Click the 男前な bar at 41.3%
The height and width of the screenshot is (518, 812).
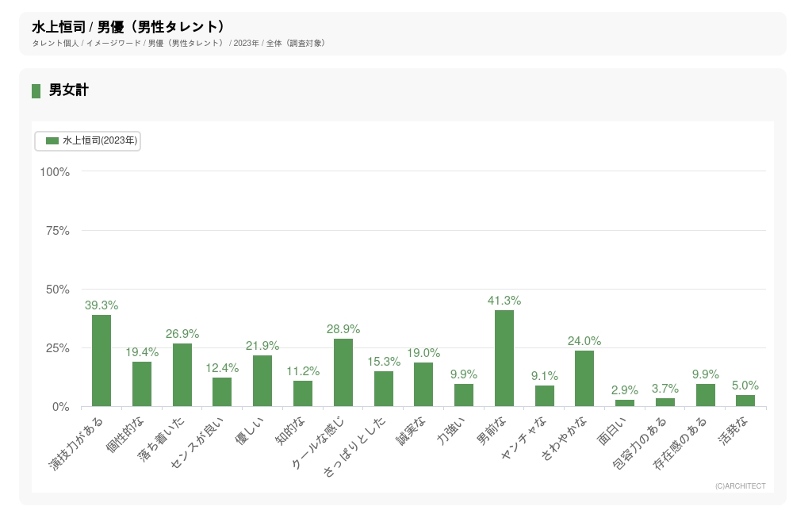(x=504, y=359)
